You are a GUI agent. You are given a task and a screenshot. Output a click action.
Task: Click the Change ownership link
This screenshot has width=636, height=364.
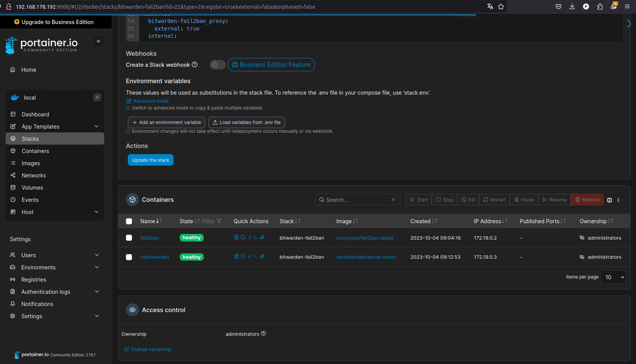(x=151, y=350)
